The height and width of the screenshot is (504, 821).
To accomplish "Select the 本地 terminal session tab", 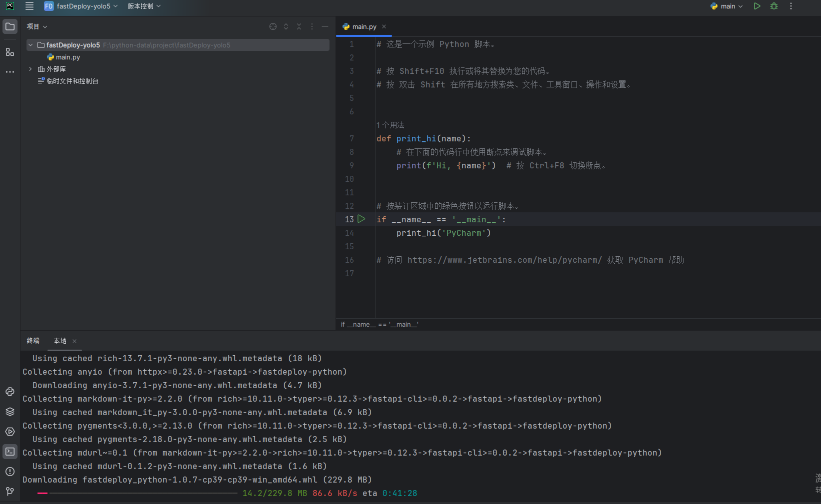I will [60, 341].
